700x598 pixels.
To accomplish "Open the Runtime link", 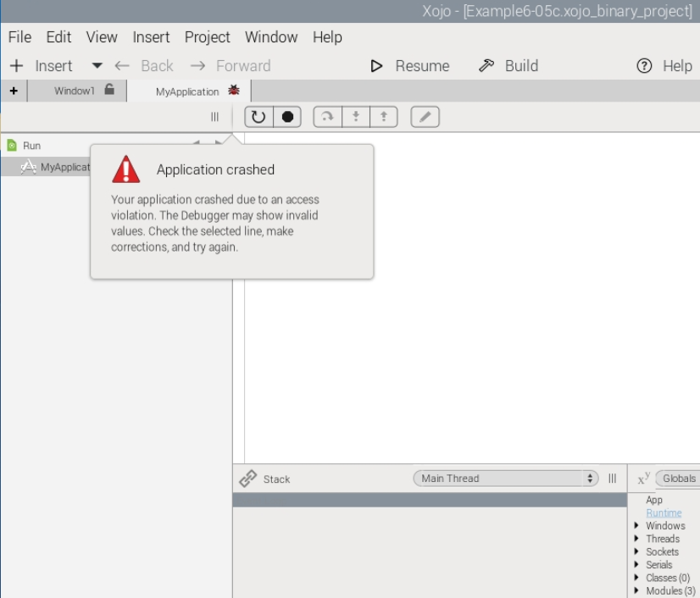I will tap(664, 513).
